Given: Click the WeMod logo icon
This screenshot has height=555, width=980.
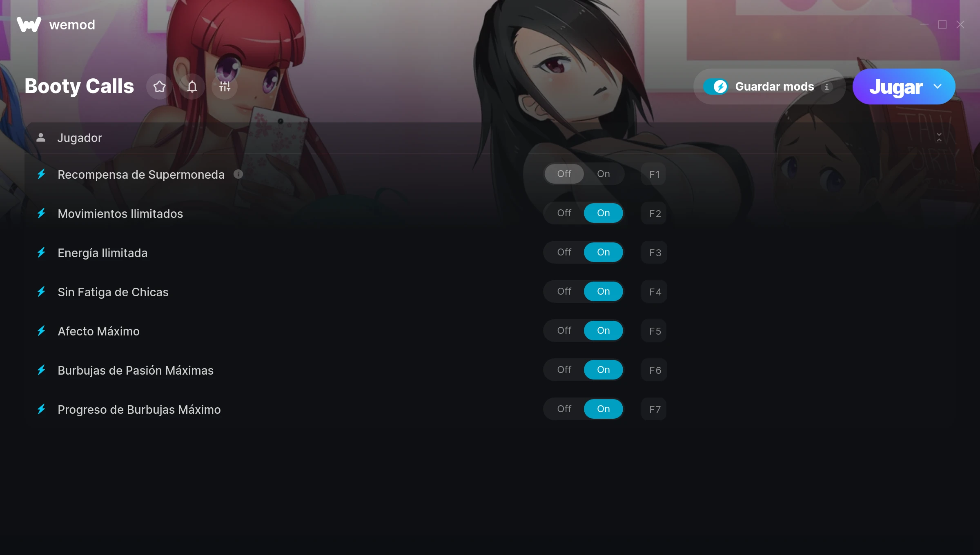Looking at the screenshot, I should pyautogui.click(x=29, y=24).
